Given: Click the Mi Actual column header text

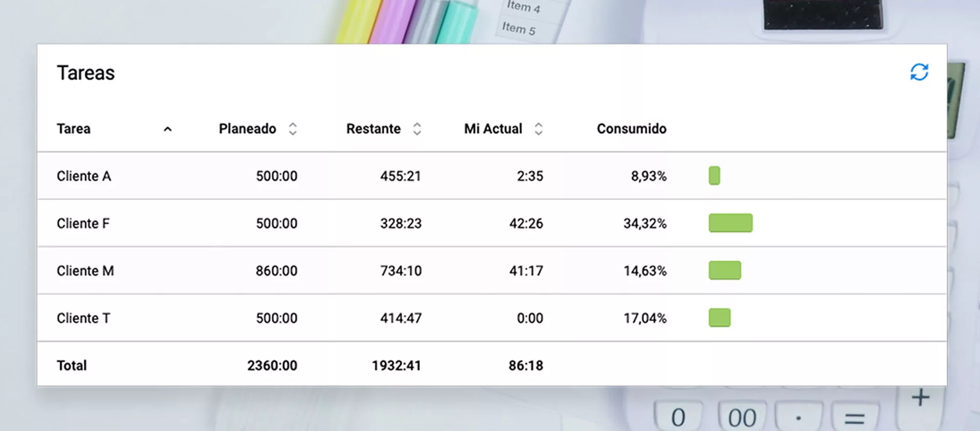Looking at the screenshot, I should click(493, 129).
